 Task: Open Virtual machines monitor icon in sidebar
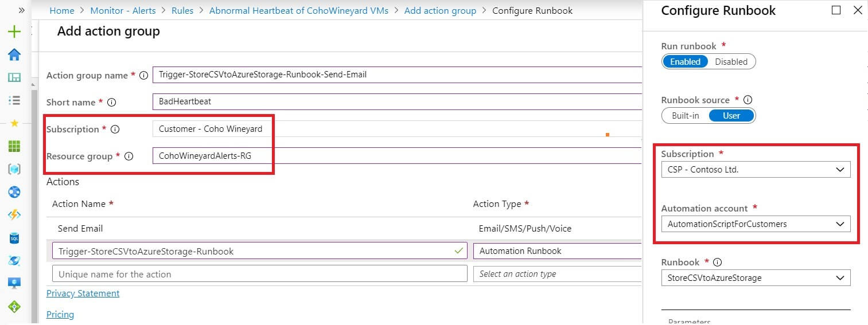tap(14, 283)
